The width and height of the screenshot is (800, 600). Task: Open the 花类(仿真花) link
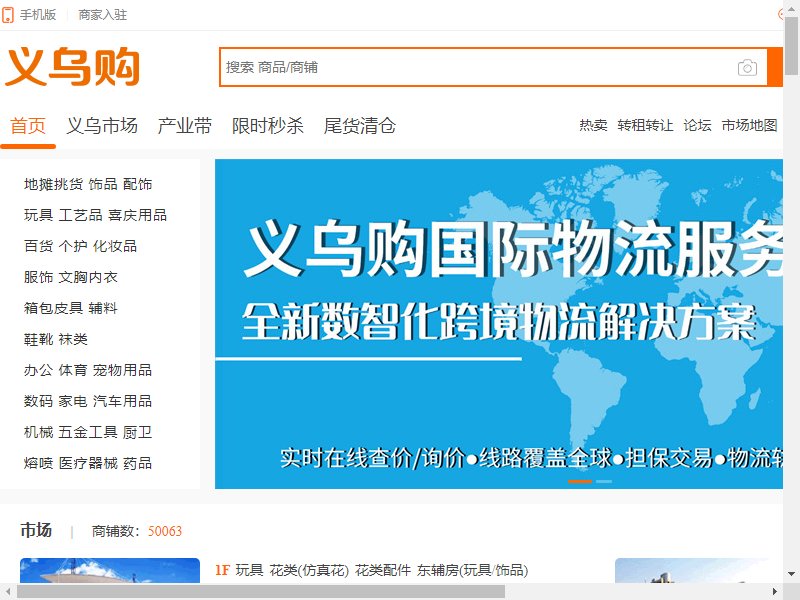coord(309,570)
